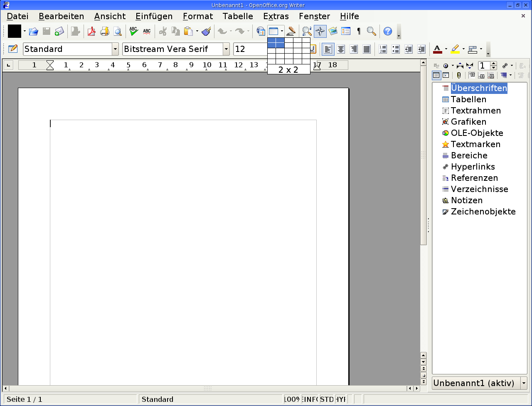Click the Hyperlink globe icon

click(x=261, y=31)
